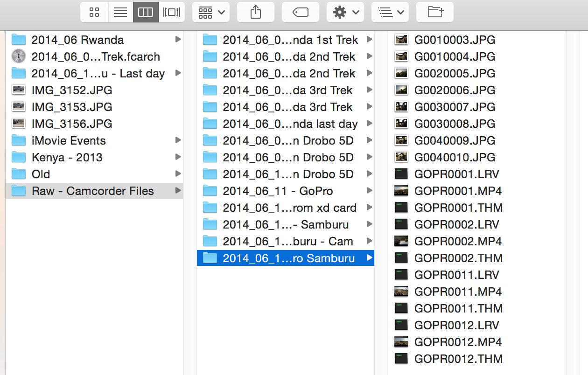Select GOPR0011.MP4 video icon
This screenshot has width=588, height=375.
pyautogui.click(x=401, y=292)
